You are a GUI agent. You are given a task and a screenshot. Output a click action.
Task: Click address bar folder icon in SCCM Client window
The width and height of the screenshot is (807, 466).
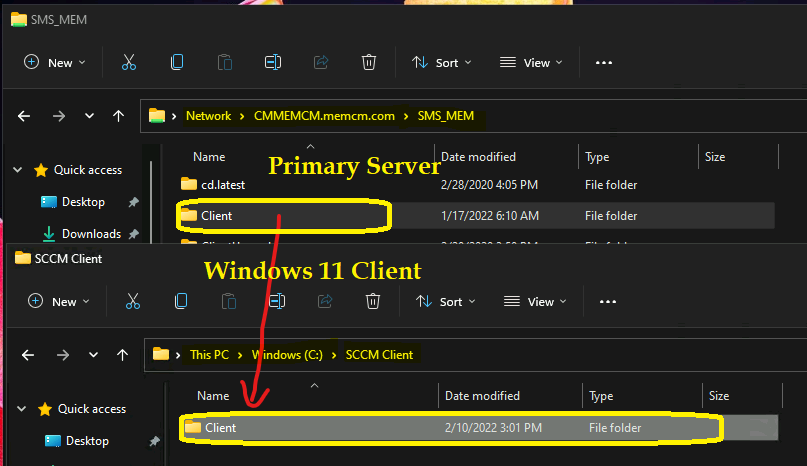[161, 354]
